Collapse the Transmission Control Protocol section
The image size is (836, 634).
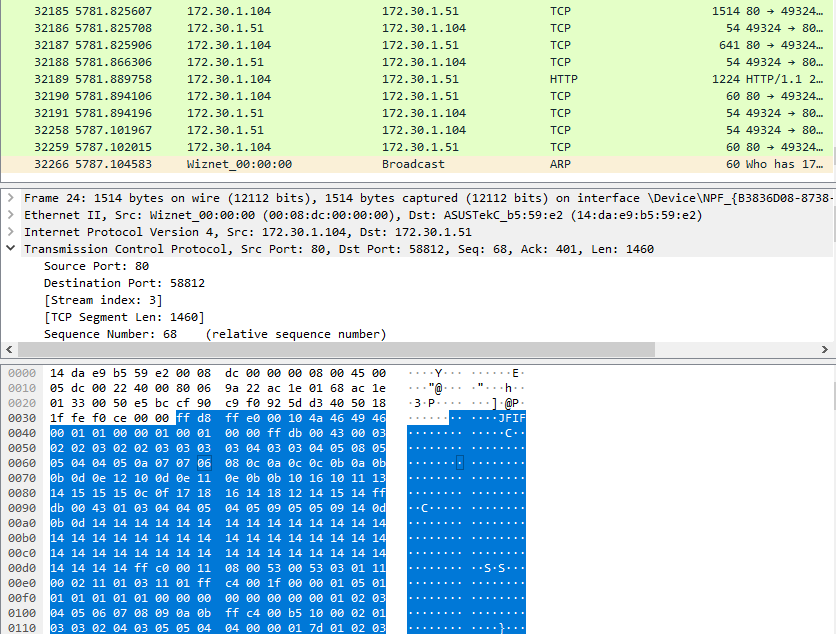click(11, 248)
